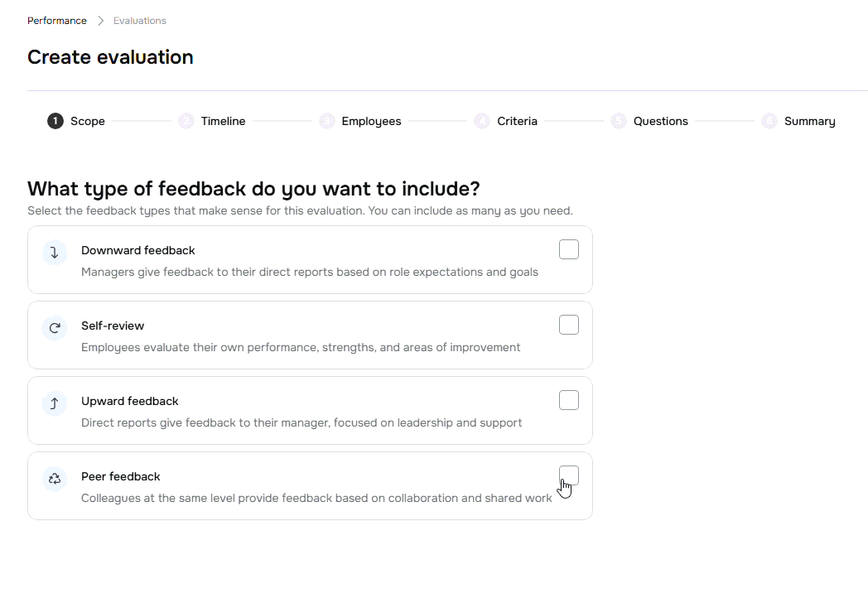Click the breadcrumb chevron separator
868x608 pixels.
[101, 21]
